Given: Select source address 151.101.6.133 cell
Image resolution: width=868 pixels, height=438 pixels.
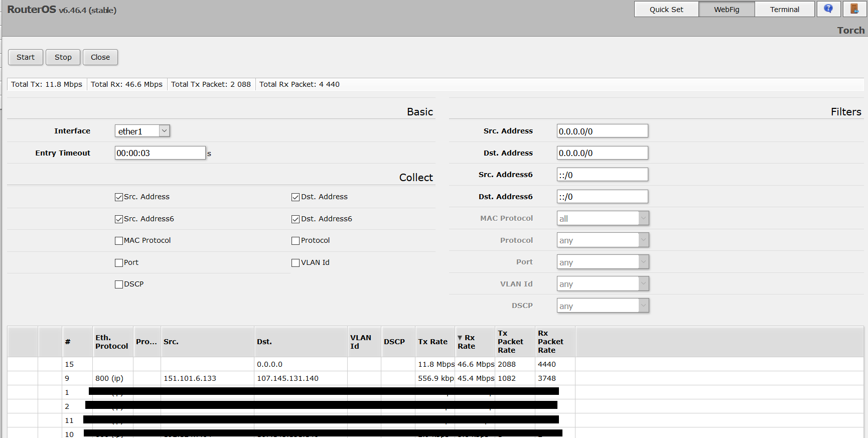Looking at the screenshot, I should coord(207,378).
